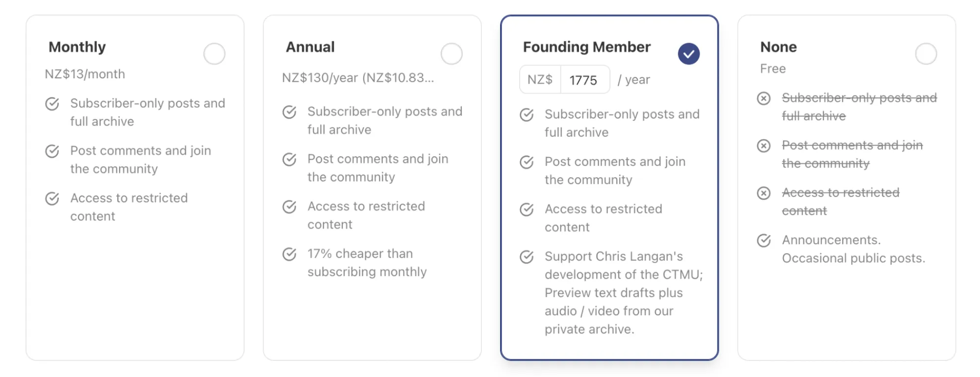Viewport: 980px width, 377px height.
Task: Click checkmark icon beside Monthly subscriber-only posts
Action: 52,104
